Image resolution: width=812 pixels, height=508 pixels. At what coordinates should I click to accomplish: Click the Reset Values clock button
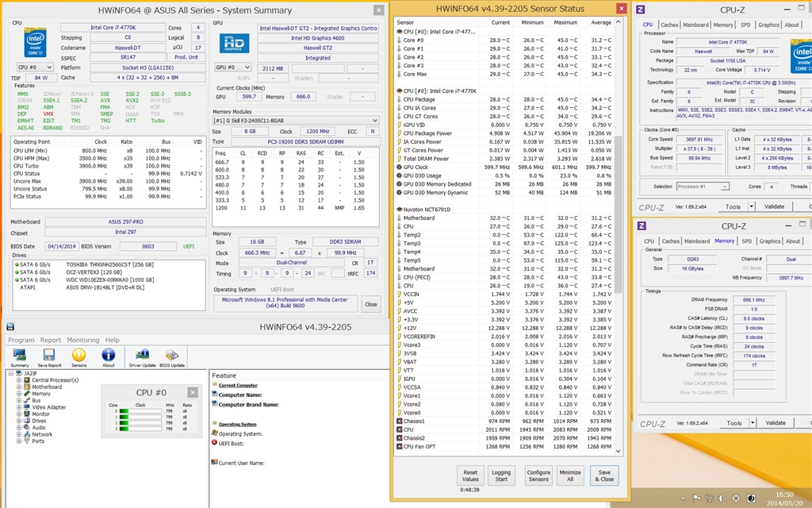(470, 475)
